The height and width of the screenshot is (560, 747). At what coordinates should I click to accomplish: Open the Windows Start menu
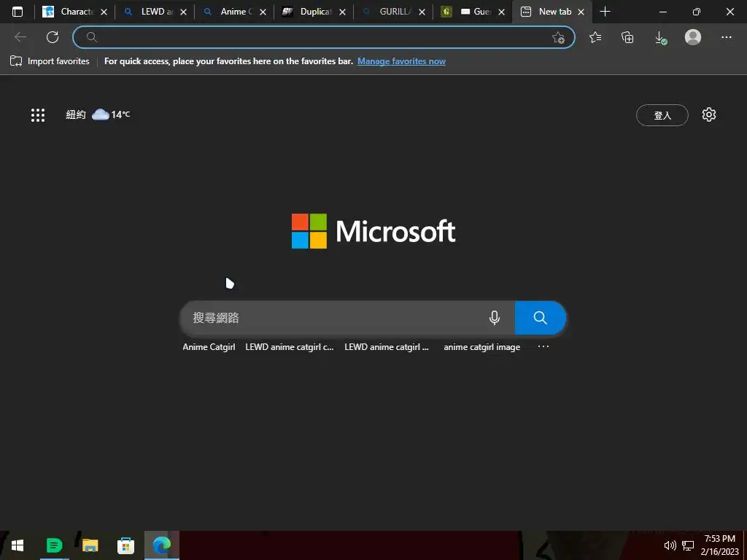coord(18,545)
